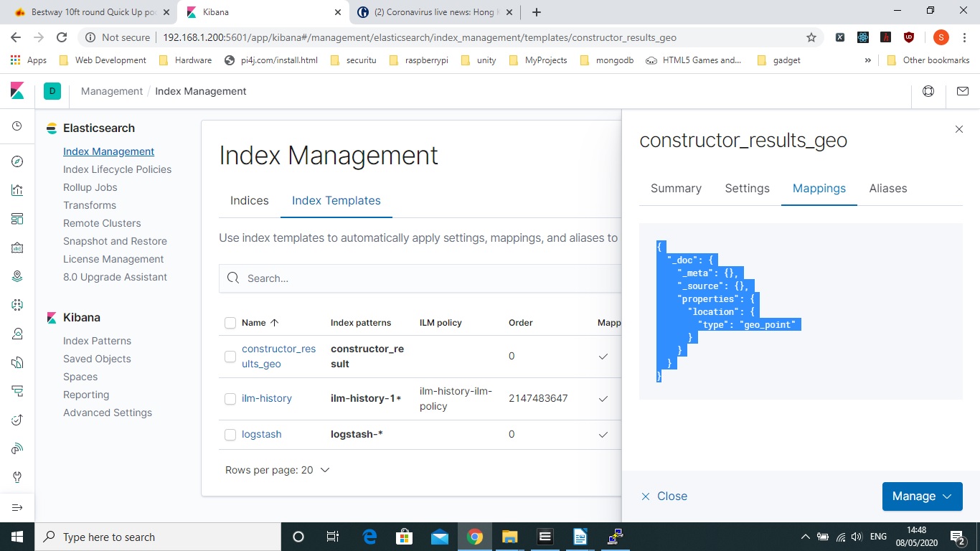Click the Close link in flyout
The image size is (980, 551).
point(664,496)
